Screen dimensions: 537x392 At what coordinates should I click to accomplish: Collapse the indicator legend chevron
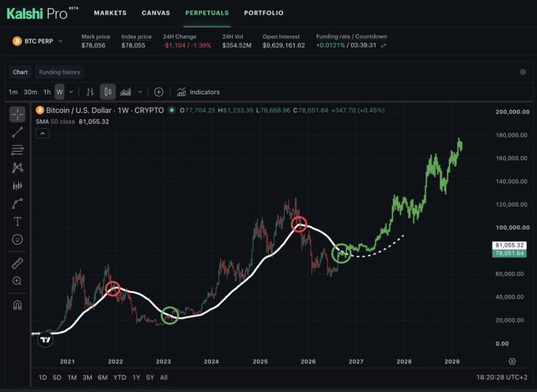[43, 134]
